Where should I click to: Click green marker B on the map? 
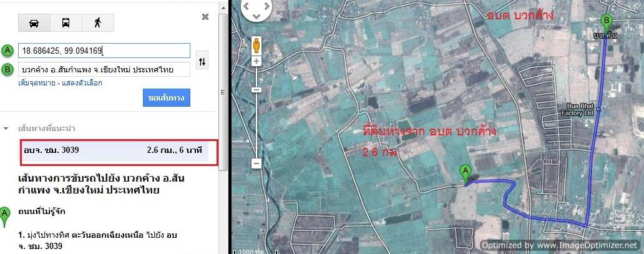click(x=605, y=22)
